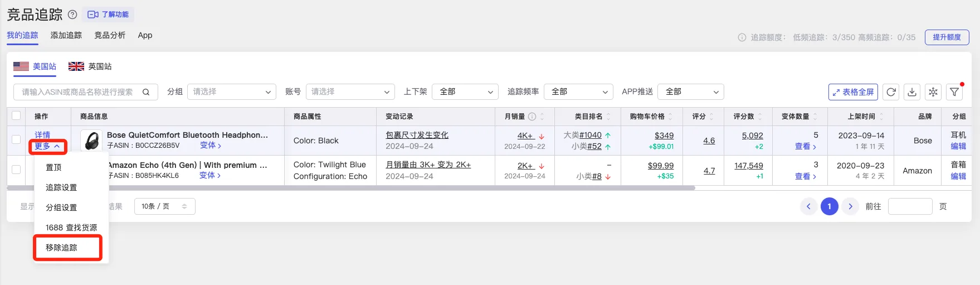
Task: Select the 美国站 marketplace tab
Action: click(x=35, y=66)
